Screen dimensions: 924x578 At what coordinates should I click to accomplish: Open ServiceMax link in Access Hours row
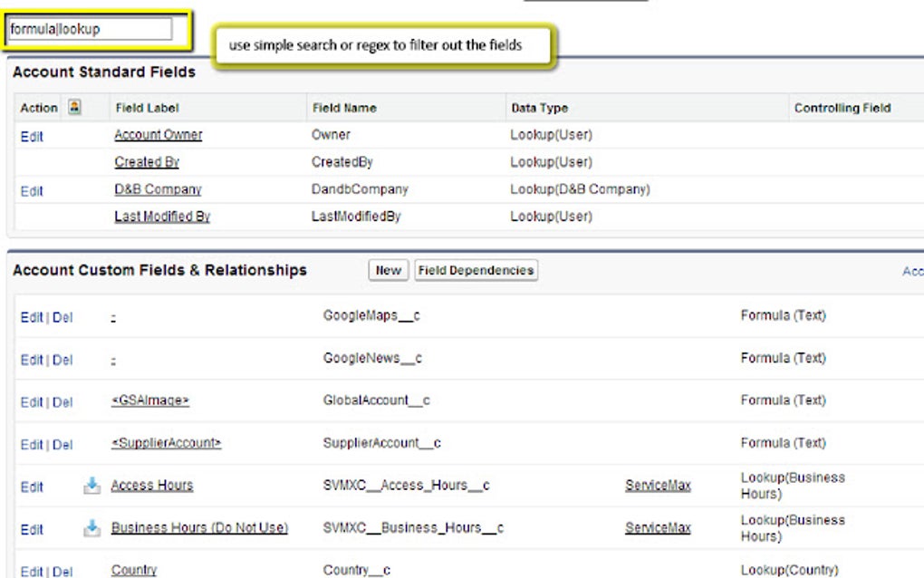click(x=658, y=486)
